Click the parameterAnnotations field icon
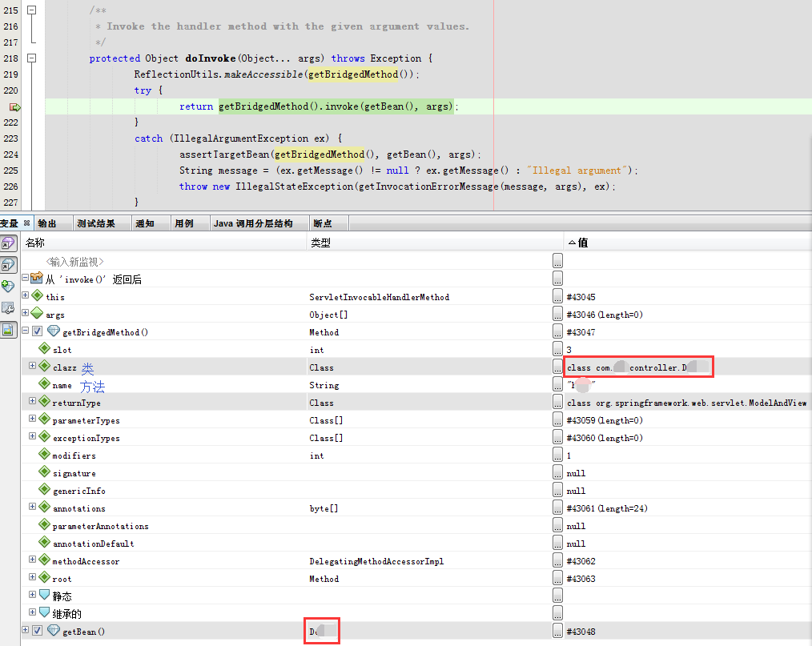The image size is (812, 646). (45, 524)
